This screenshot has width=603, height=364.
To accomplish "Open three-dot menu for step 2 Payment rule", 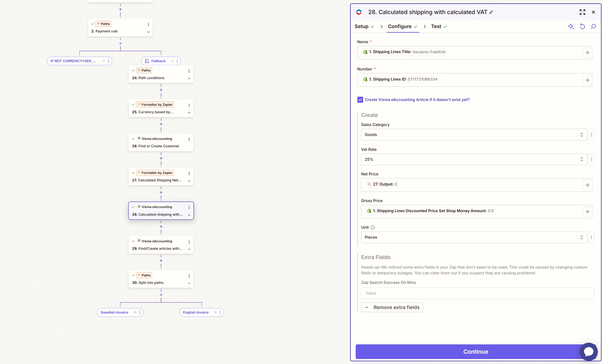I will coord(148,25).
